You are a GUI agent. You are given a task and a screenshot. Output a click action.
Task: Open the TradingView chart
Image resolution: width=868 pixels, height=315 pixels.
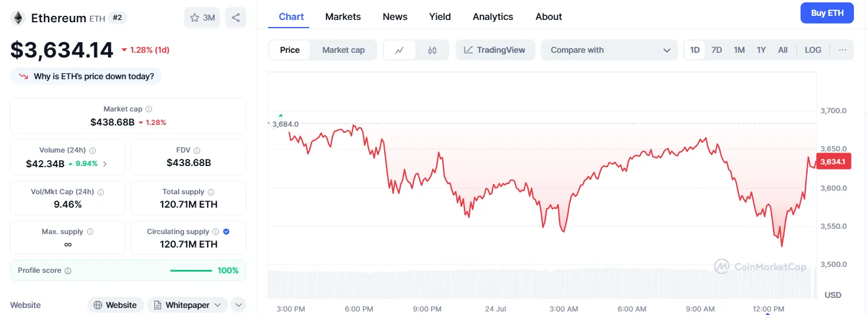[494, 50]
